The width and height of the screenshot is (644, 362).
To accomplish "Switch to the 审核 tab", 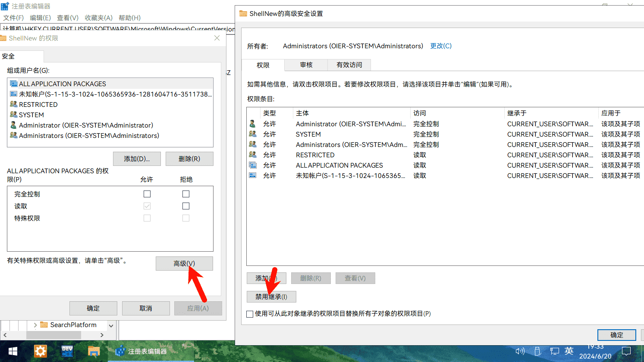I will click(x=306, y=65).
